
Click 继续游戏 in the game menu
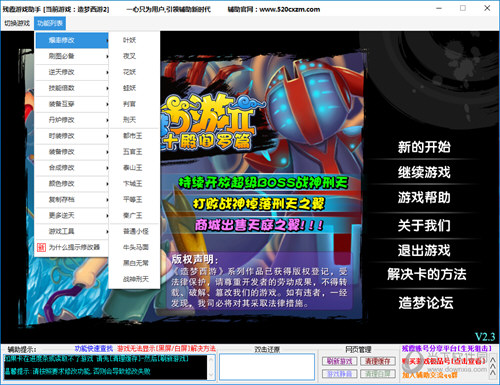pyautogui.click(x=424, y=172)
